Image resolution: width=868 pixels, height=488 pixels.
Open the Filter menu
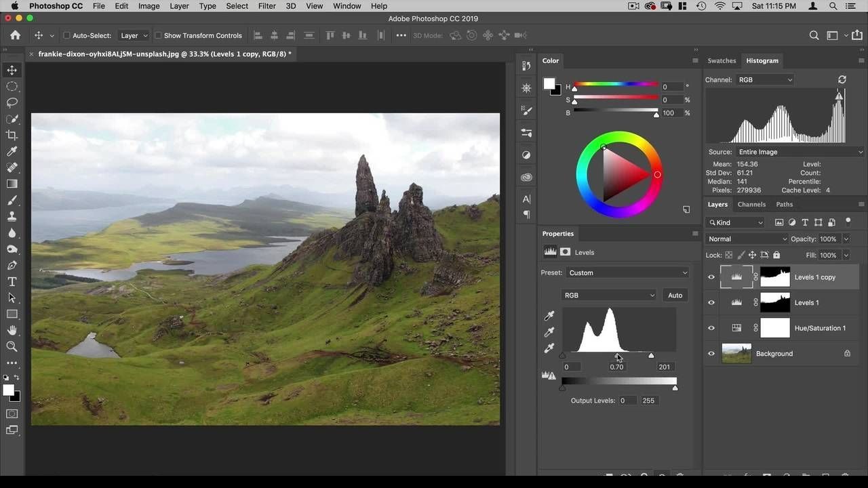pos(267,6)
